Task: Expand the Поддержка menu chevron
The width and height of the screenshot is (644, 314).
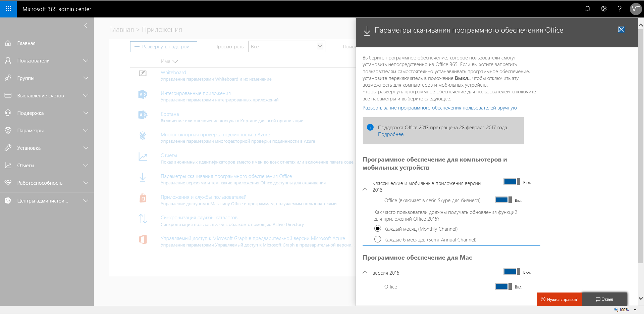Action: coord(86,113)
